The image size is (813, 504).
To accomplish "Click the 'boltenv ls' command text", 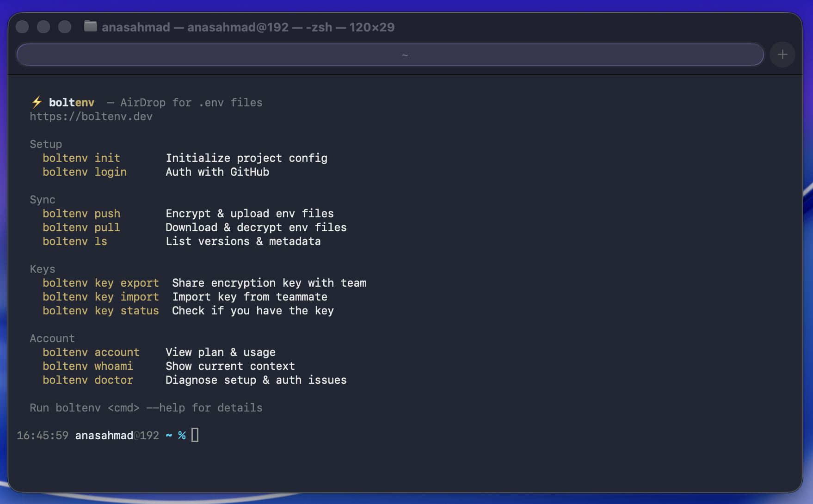I will tap(75, 241).
